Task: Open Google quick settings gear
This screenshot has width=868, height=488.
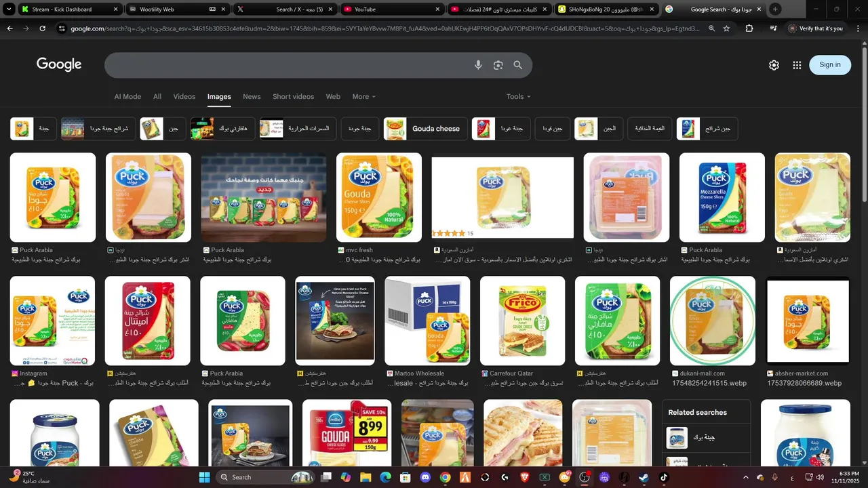Action: point(774,65)
